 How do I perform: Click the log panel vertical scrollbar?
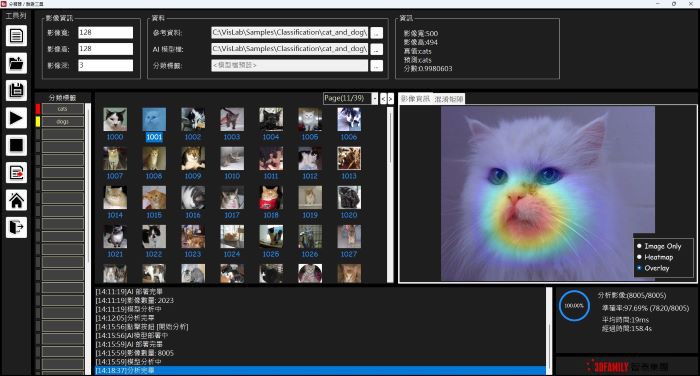pos(549,331)
